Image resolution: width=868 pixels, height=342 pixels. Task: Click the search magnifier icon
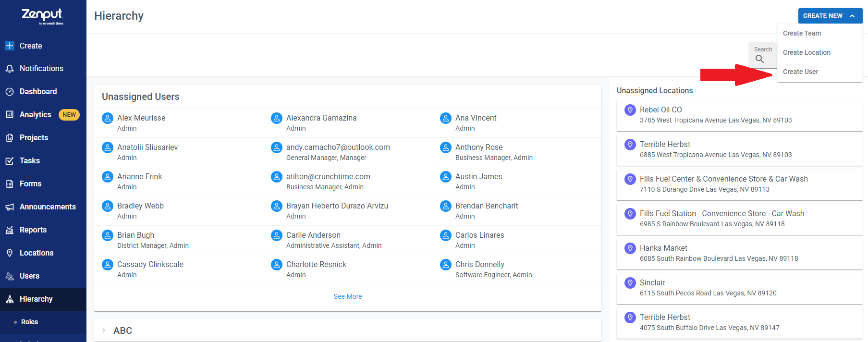[x=759, y=59]
